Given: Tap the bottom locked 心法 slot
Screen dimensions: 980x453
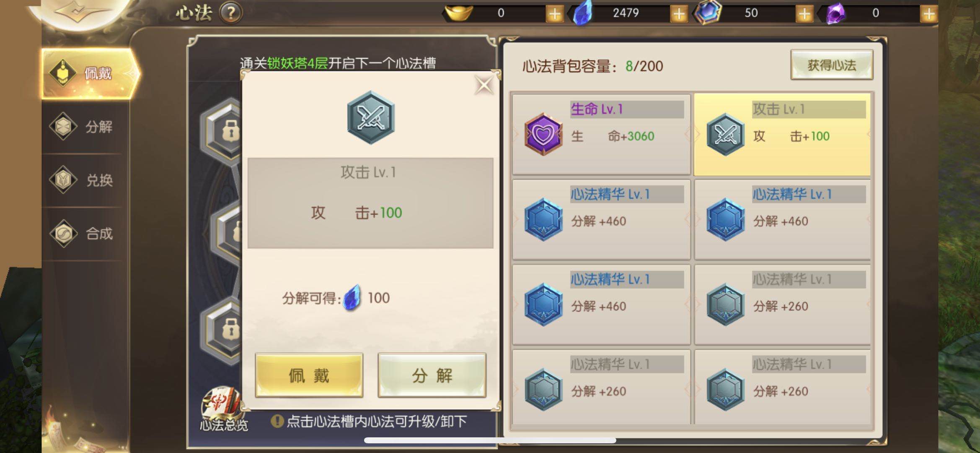Looking at the screenshot, I should pyautogui.click(x=222, y=329).
